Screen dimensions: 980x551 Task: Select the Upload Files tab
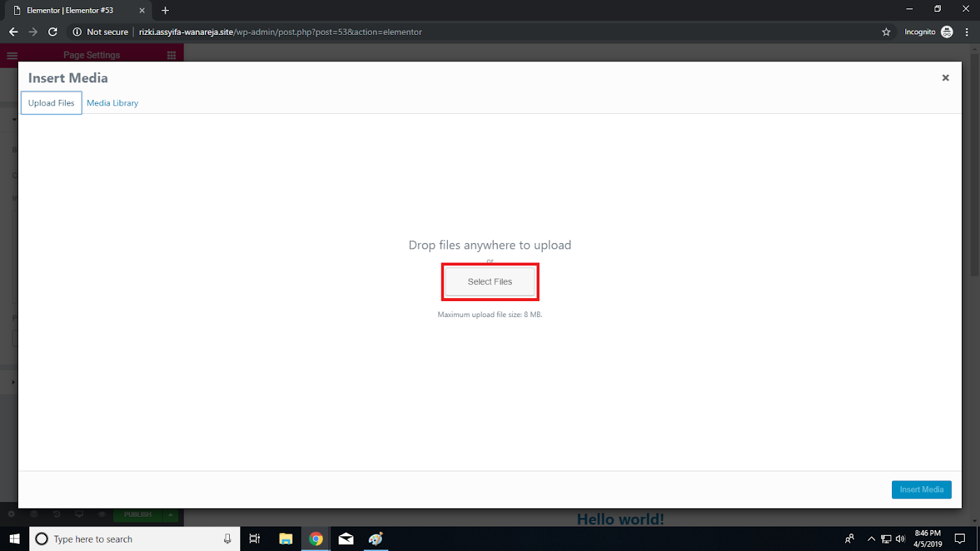pyautogui.click(x=51, y=103)
